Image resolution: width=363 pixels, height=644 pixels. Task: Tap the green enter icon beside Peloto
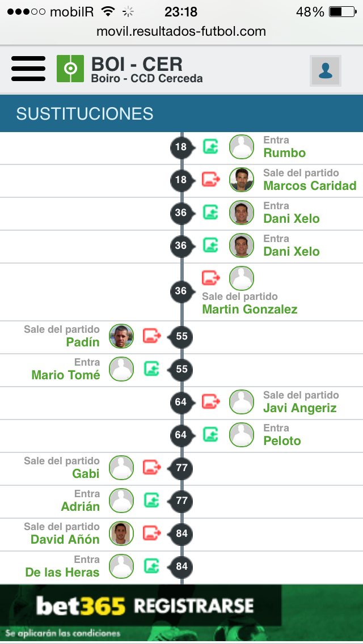210,435
